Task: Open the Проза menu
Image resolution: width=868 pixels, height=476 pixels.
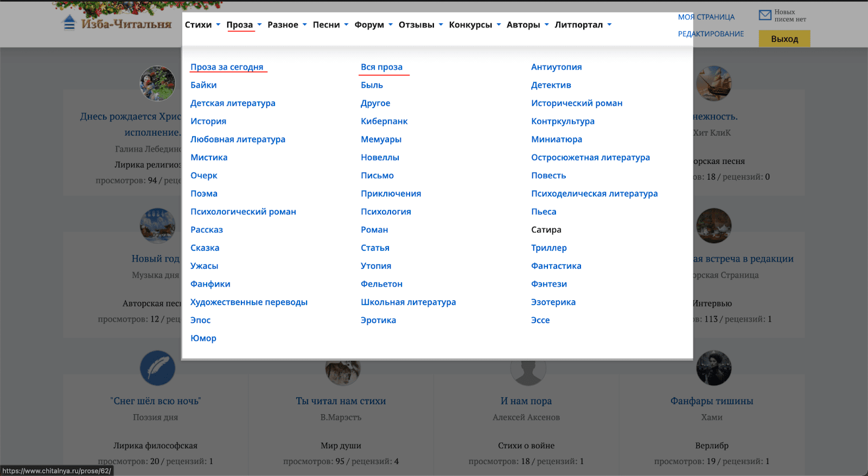Action: [x=240, y=25]
